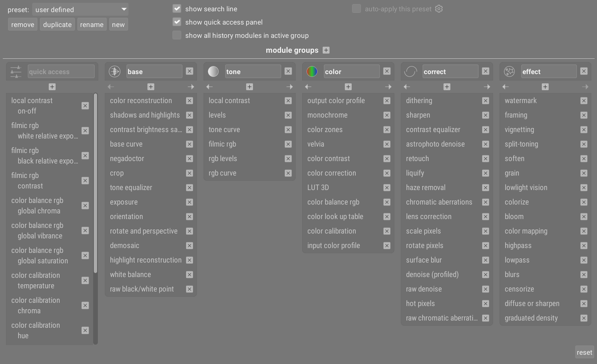The width and height of the screenshot is (597, 364).
Task: Add a new module group
Action: click(326, 50)
